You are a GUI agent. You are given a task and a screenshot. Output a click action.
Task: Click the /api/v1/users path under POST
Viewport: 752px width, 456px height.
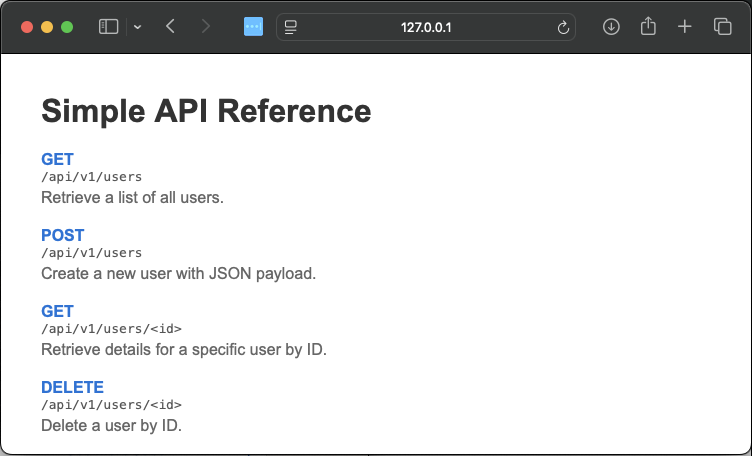[x=92, y=253]
